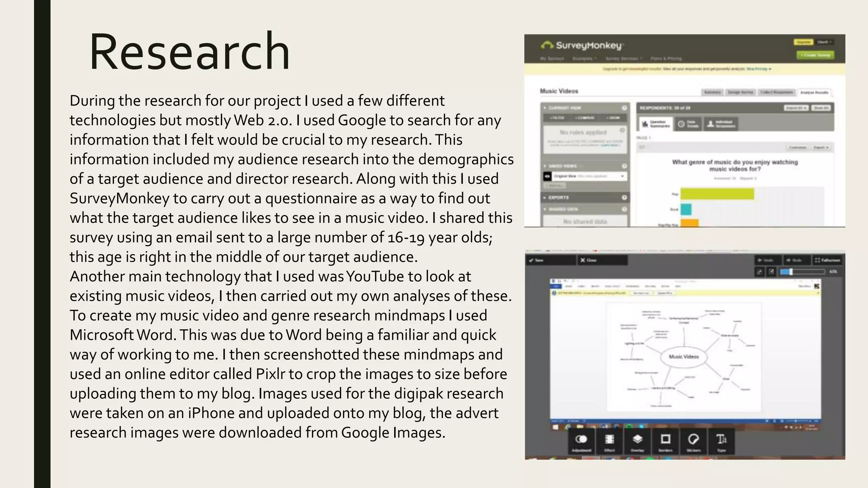The height and width of the screenshot is (488, 868).
Task: Click the Windows Start button in Word screenshot
Action: [555, 427]
